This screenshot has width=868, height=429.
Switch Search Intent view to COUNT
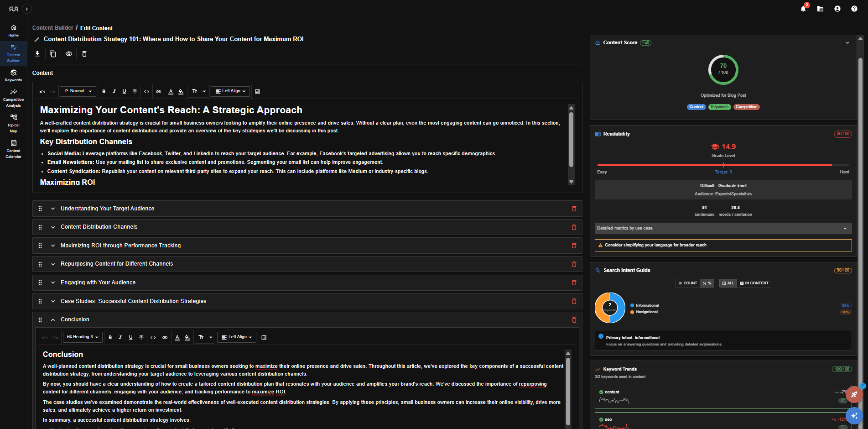click(688, 283)
